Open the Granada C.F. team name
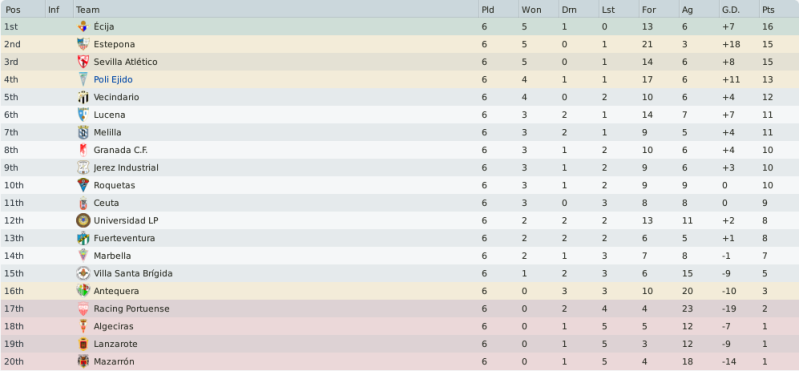 [x=121, y=150]
